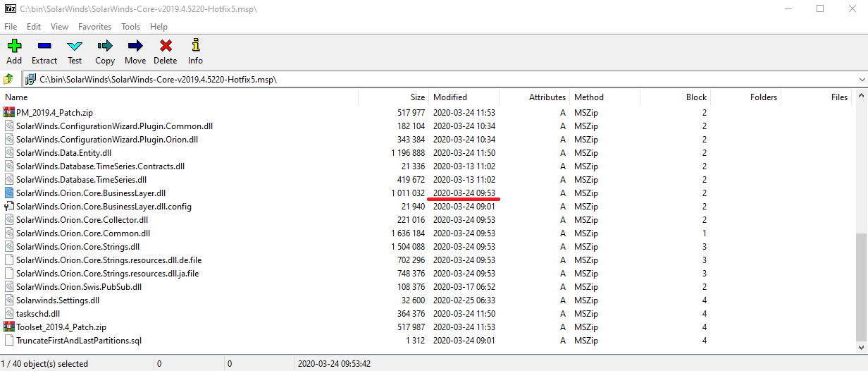Click the BusinessLayer.dll.config file icon
The width and height of the screenshot is (868, 371).
(9, 206)
